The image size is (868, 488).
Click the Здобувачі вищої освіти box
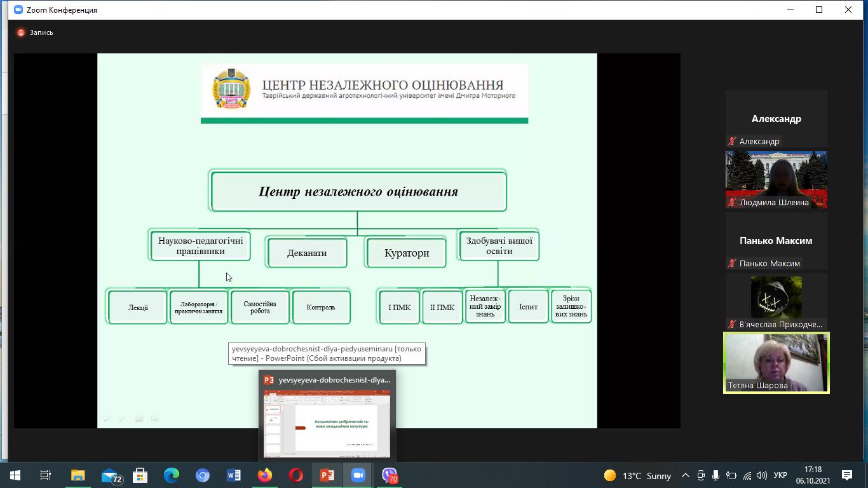pyautogui.click(x=499, y=246)
